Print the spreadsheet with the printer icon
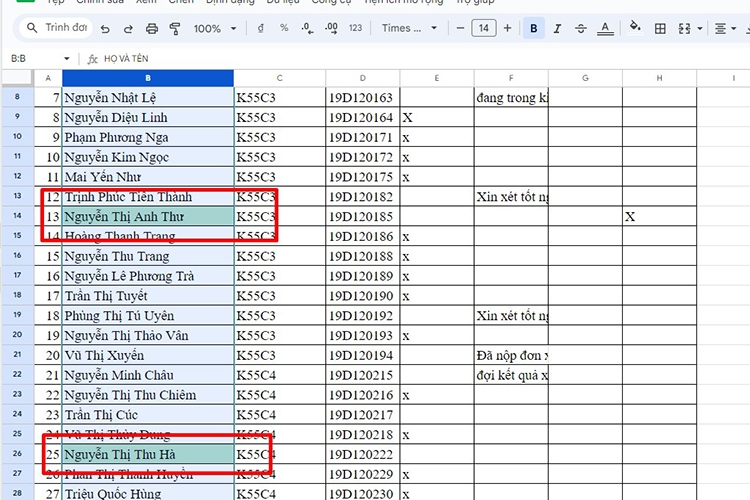The height and width of the screenshot is (500, 750). pos(152,29)
